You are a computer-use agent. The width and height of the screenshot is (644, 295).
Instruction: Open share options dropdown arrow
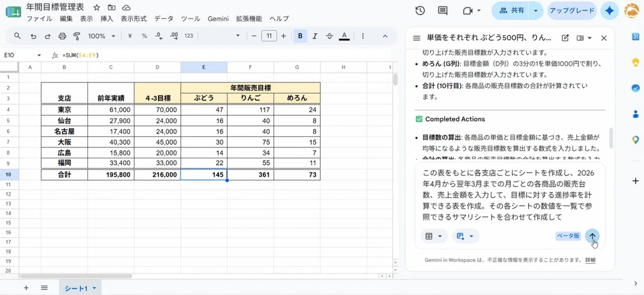coord(536,10)
